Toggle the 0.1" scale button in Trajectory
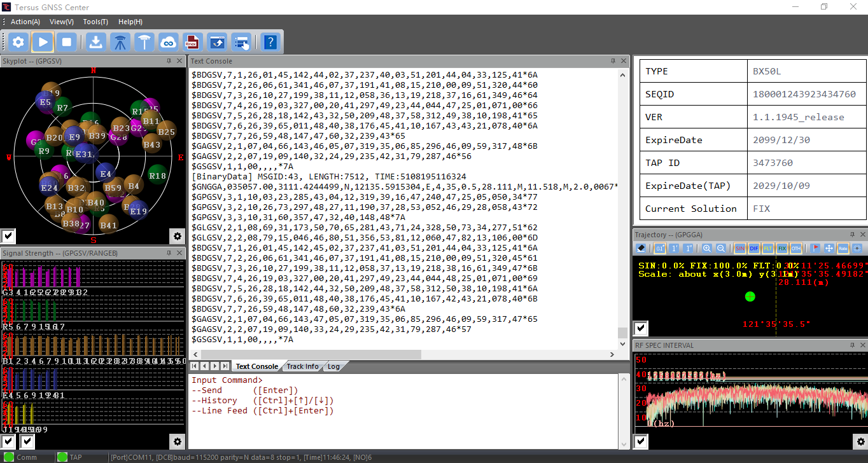The width and height of the screenshot is (868, 463). tap(660, 248)
